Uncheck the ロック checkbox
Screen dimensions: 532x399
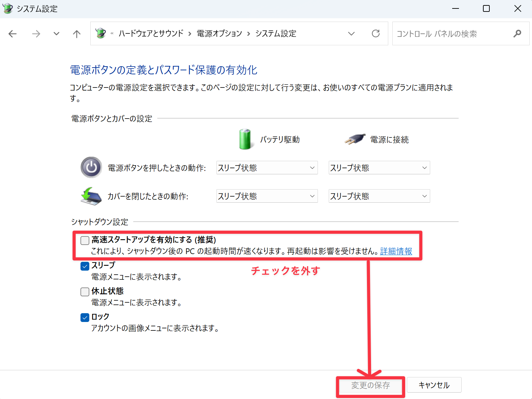(x=85, y=318)
